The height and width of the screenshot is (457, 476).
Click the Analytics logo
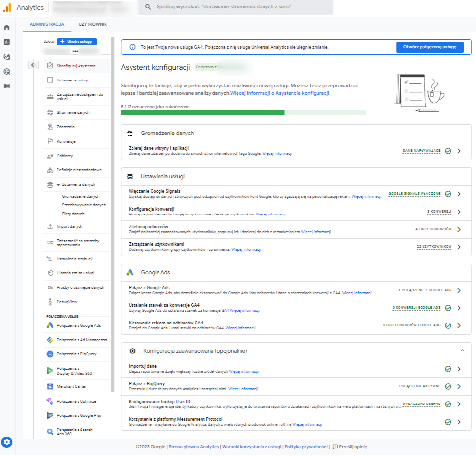point(7,7)
